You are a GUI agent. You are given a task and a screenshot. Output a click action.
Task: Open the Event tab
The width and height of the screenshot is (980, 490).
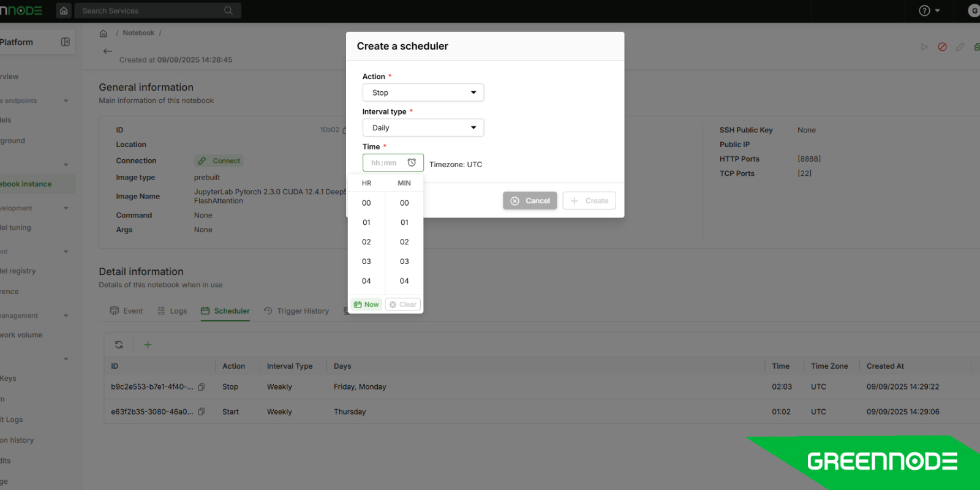pos(126,311)
